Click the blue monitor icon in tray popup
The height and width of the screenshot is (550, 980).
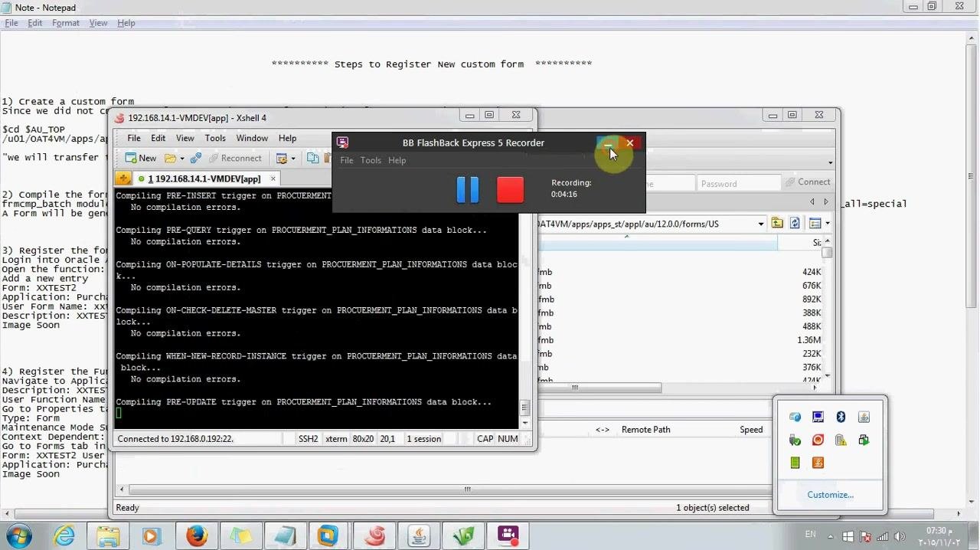(818, 417)
